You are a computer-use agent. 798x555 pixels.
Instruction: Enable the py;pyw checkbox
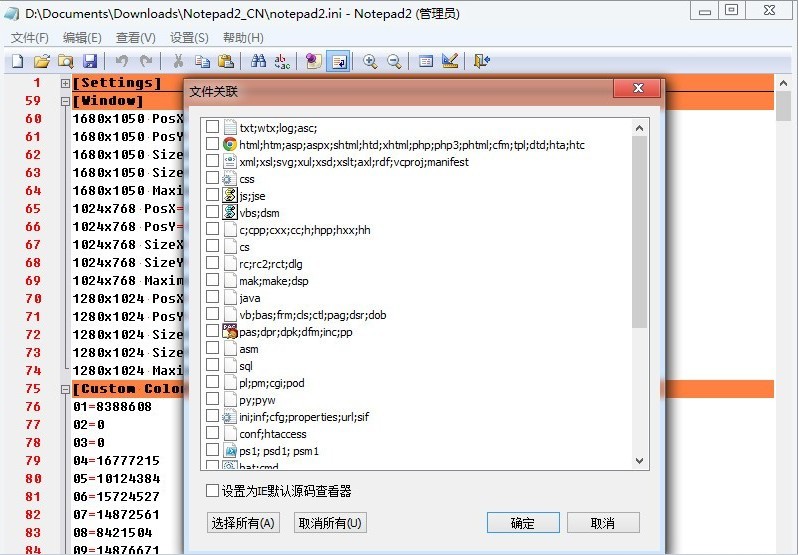[x=212, y=399]
